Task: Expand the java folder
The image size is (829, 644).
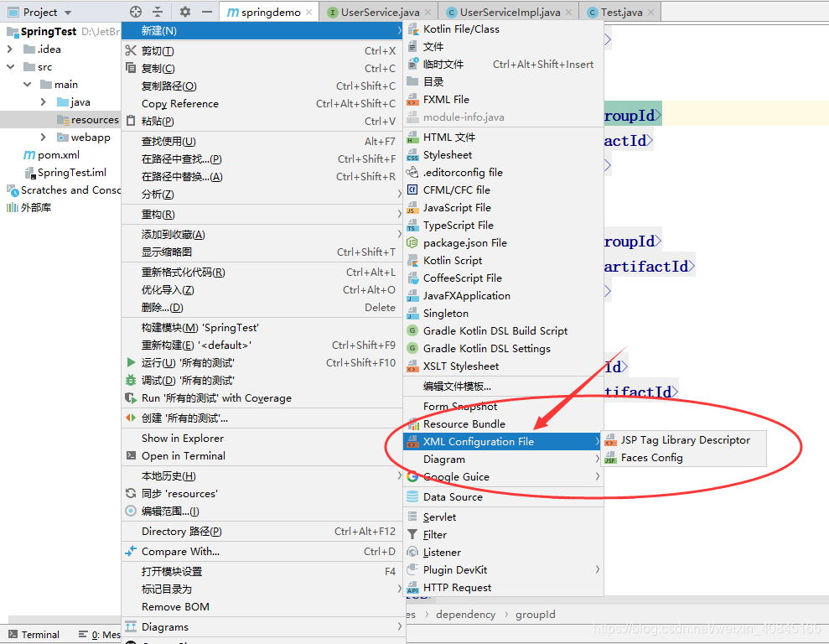Action: 44,102
